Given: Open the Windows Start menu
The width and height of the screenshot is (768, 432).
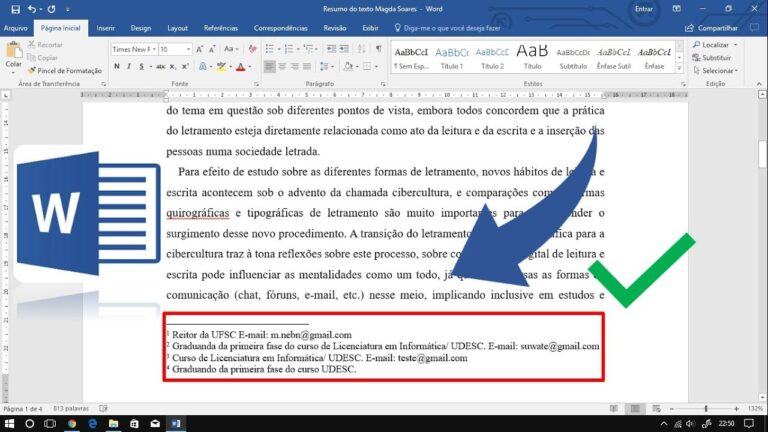Looking at the screenshot, I should point(9,424).
